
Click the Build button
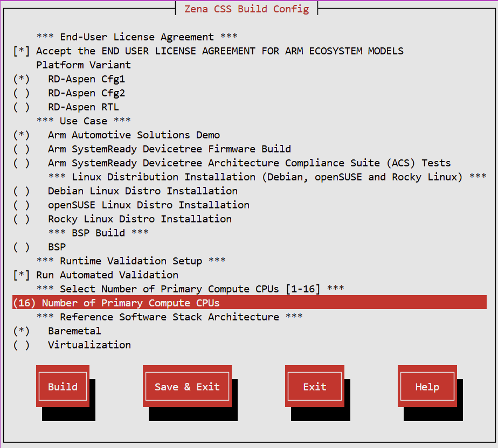tap(63, 386)
